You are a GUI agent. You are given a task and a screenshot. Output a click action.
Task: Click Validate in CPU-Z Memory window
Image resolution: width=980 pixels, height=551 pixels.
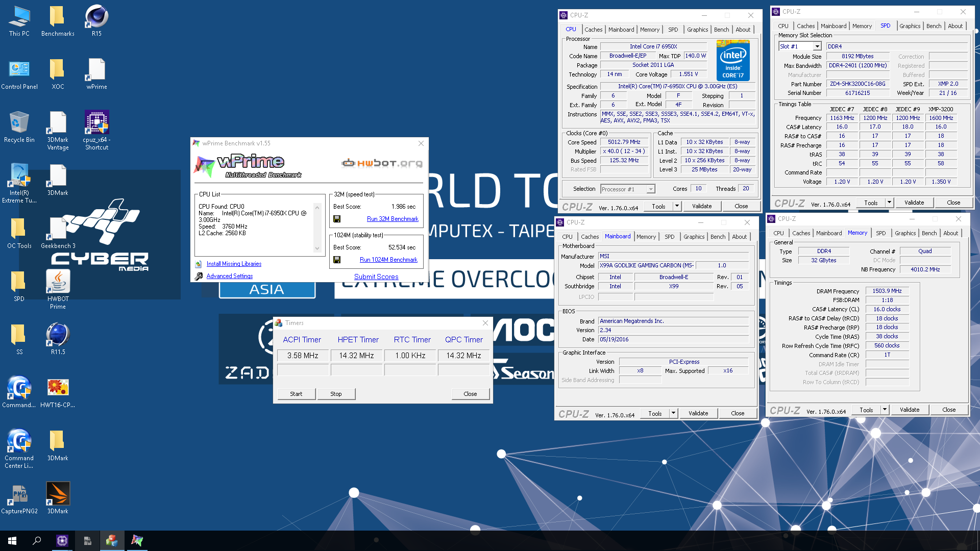click(x=910, y=410)
